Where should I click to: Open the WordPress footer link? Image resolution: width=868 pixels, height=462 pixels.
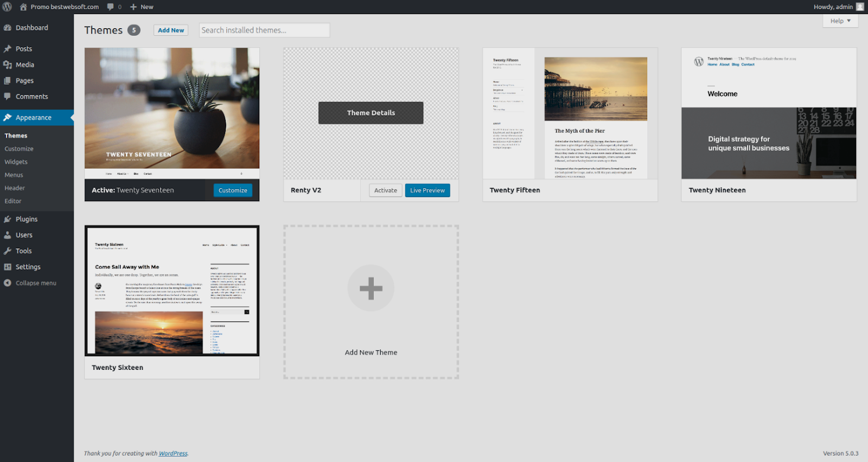point(173,453)
